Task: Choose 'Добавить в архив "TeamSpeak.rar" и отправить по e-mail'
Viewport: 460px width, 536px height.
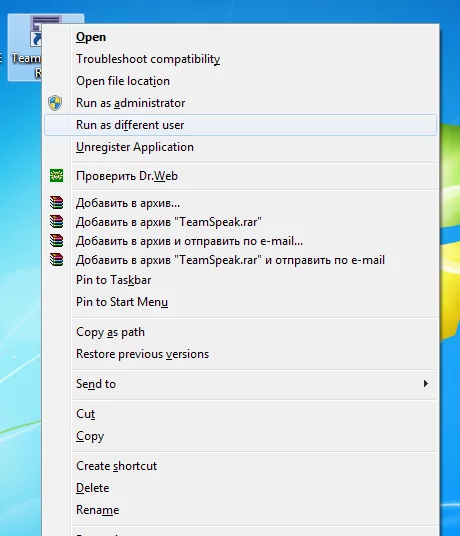Action: click(x=241, y=260)
